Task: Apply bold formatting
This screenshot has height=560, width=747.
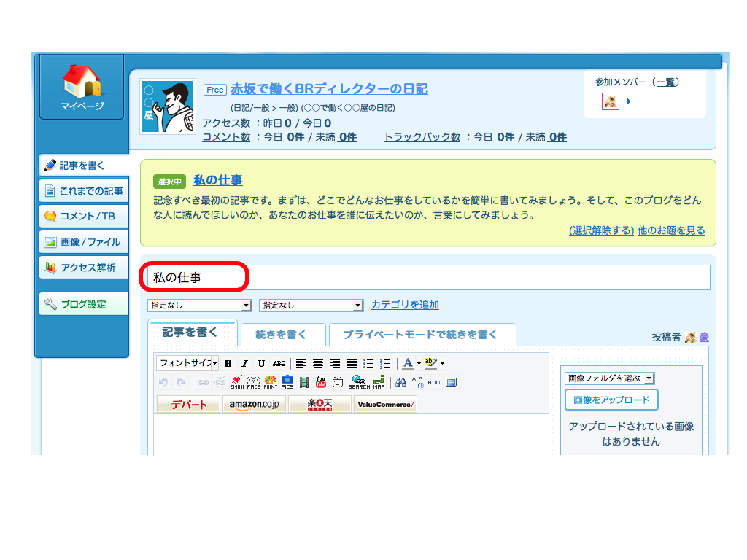Action: [228, 363]
